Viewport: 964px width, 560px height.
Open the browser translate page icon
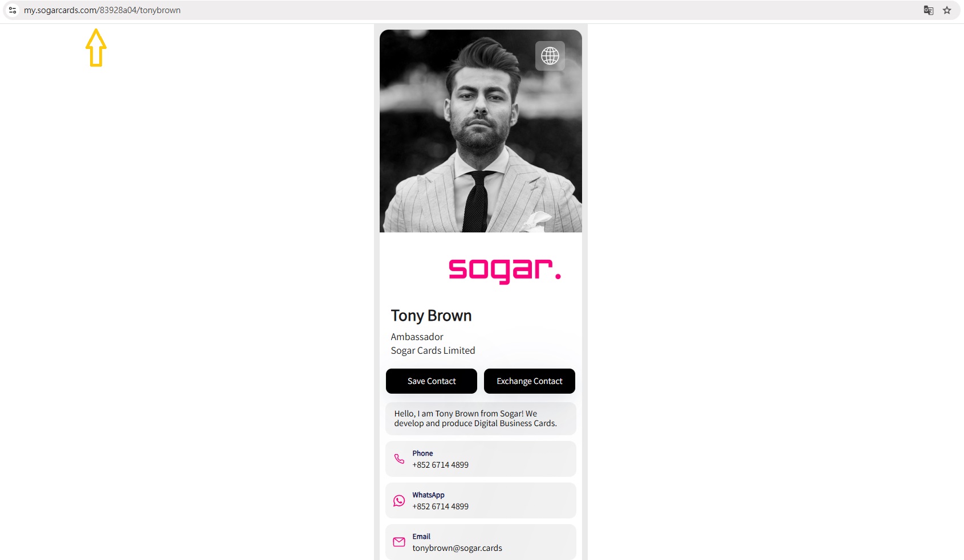(x=929, y=10)
